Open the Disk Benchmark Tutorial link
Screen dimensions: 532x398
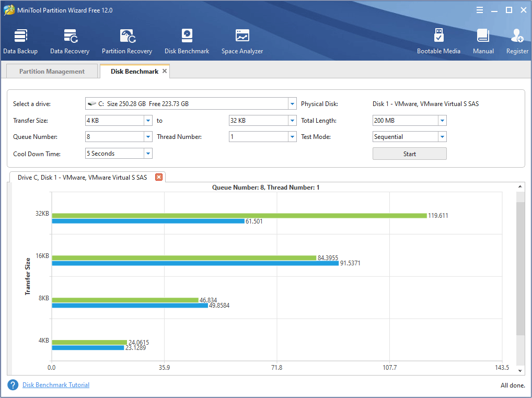point(56,385)
